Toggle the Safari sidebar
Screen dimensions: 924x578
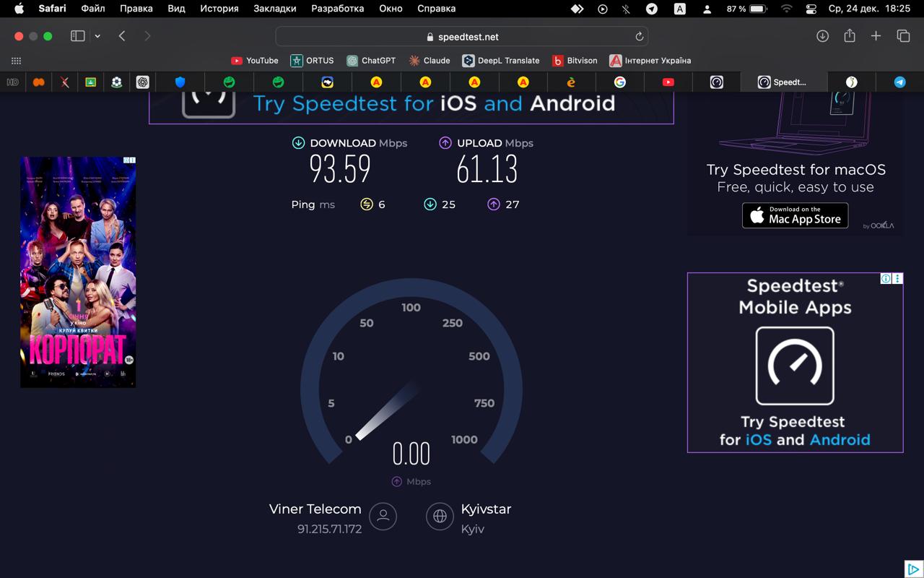point(78,36)
